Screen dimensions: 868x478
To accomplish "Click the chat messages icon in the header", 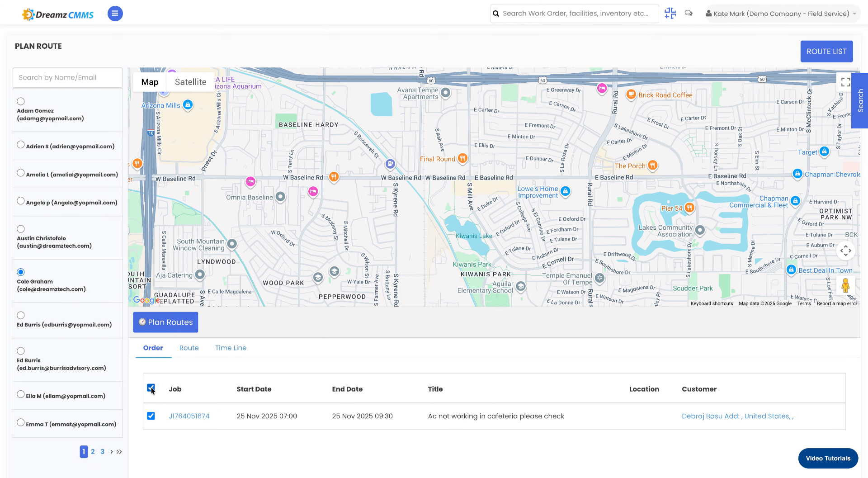I will (x=689, y=13).
